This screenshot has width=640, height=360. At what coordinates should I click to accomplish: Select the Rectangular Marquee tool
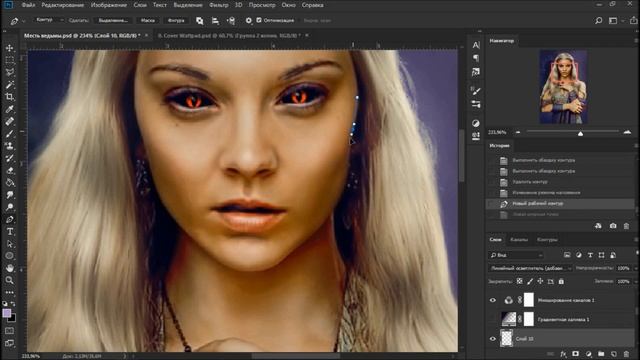click(9, 60)
